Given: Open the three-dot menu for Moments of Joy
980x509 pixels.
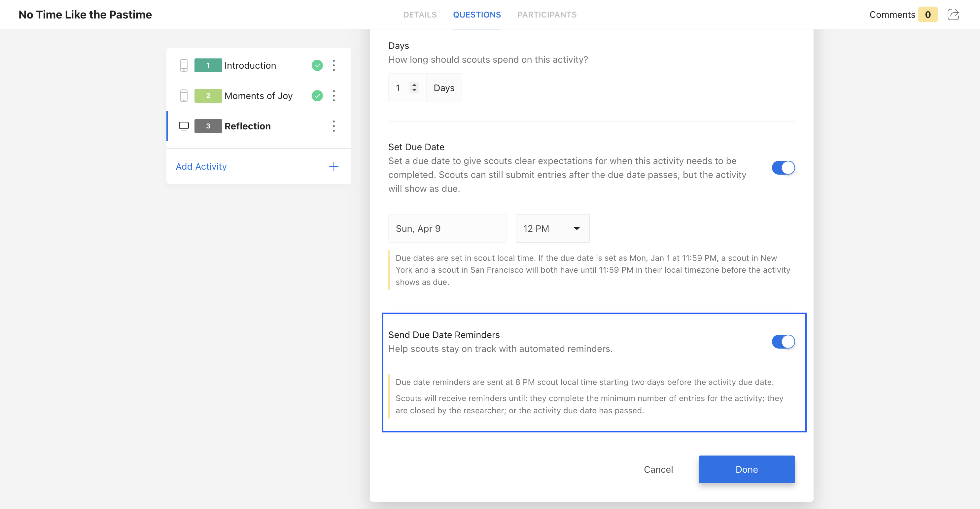Looking at the screenshot, I should click(333, 96).
